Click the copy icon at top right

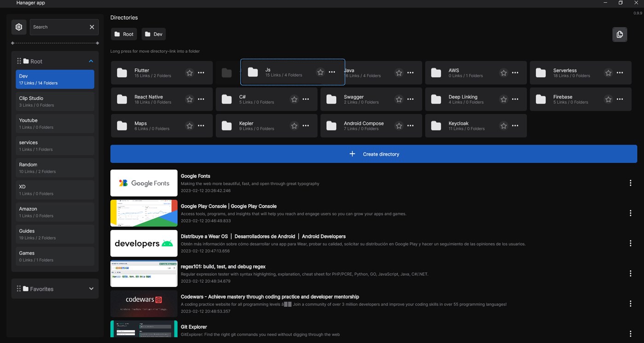pos(620,34)
